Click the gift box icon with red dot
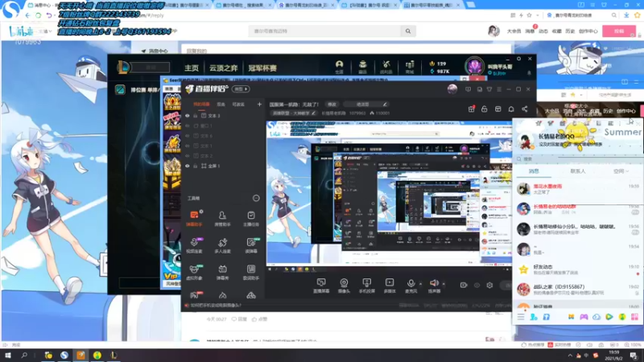The height and width of the screenshot is (362, 644). 472,109
